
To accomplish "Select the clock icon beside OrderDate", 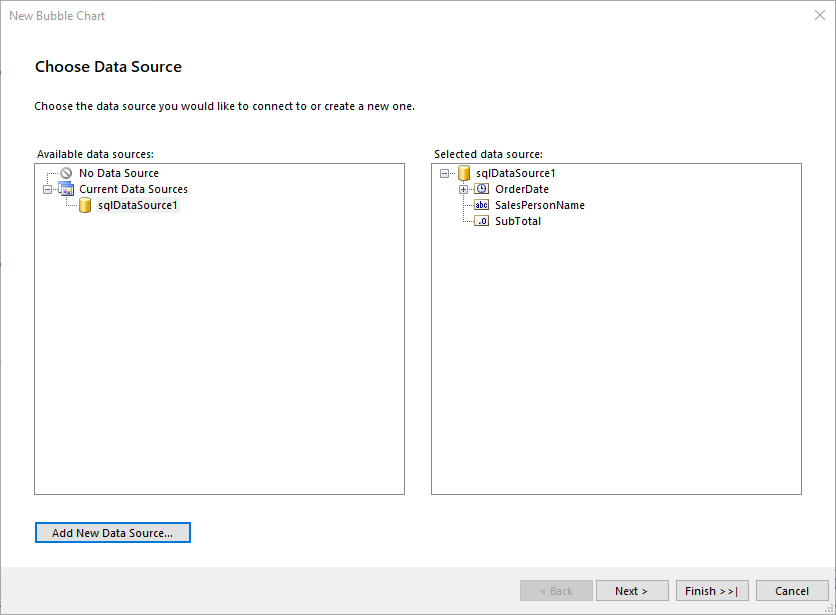I will (x=481, y=189).
